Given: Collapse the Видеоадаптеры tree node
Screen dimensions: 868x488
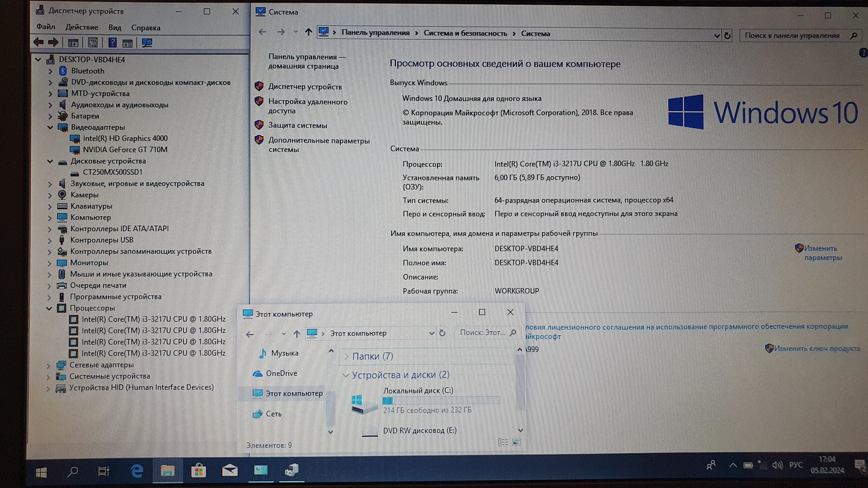Looking at the screenshot, I should point(50,127).
